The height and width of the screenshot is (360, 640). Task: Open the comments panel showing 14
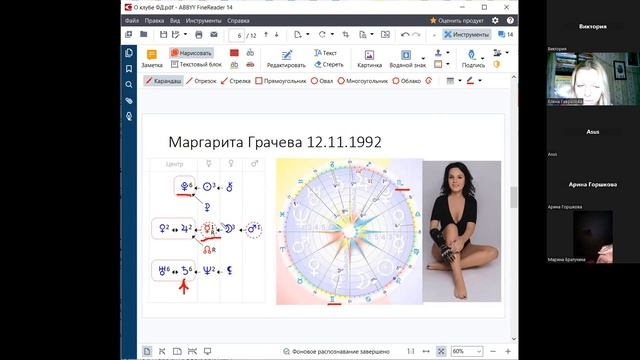[x=505, y=35]
